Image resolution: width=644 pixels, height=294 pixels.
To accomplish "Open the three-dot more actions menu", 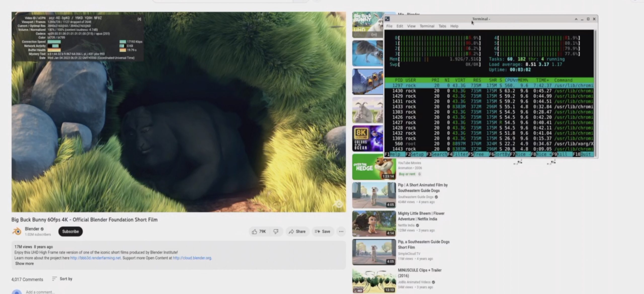I will pyautogui.click(x=341, y=231).
